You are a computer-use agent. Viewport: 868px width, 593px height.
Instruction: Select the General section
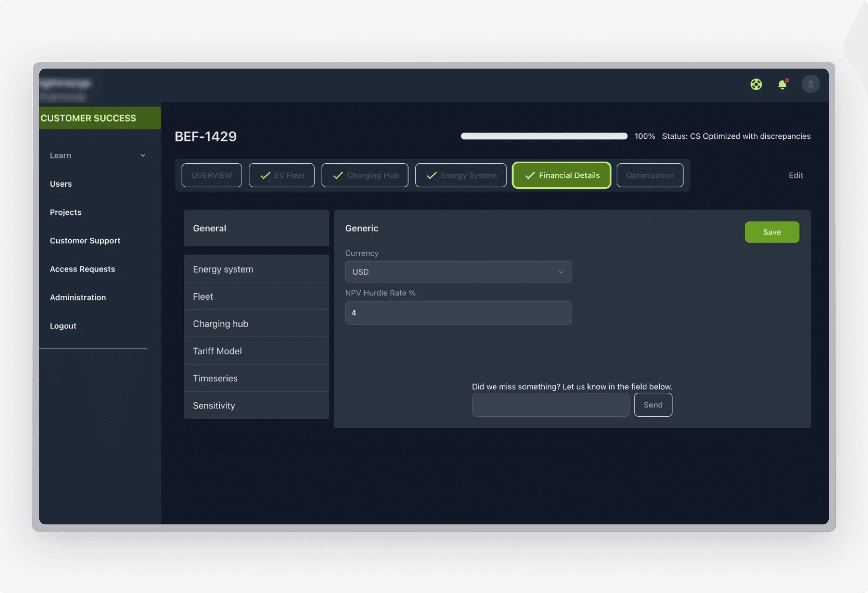tap(256, 228)
